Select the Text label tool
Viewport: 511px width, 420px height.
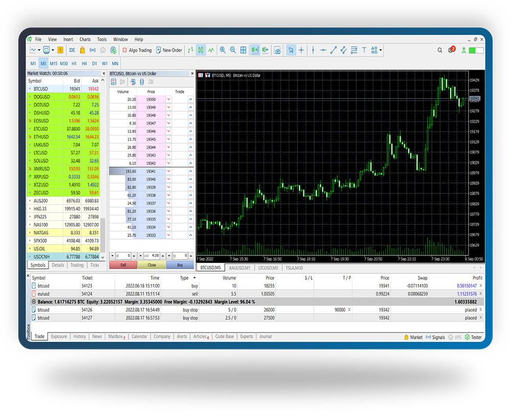point(364,50)
